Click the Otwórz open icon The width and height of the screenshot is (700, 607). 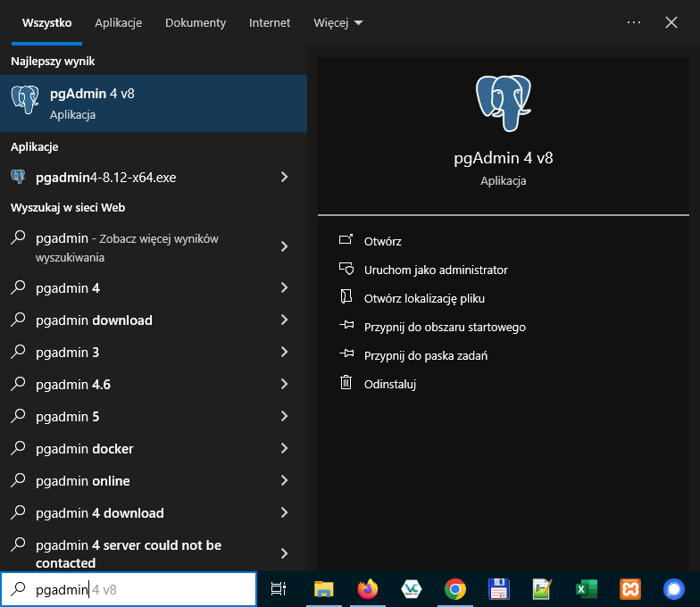(x=346, y=241)
